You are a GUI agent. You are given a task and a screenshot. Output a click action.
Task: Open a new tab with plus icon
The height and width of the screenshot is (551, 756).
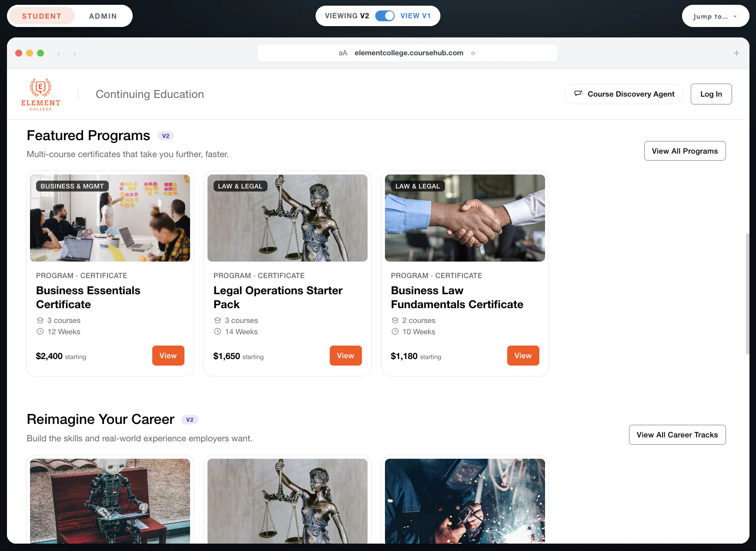(736, 53)
